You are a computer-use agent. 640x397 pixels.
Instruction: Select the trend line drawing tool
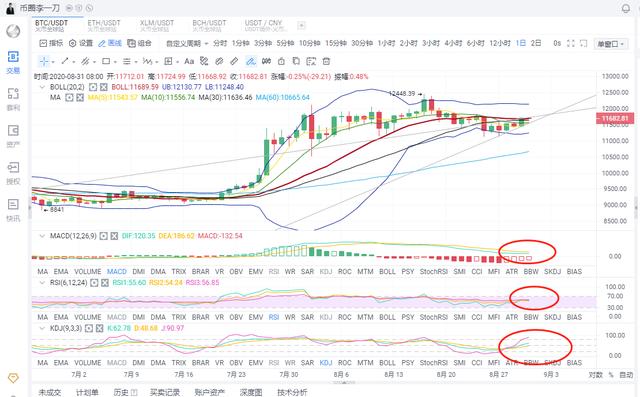coord(64,61)
